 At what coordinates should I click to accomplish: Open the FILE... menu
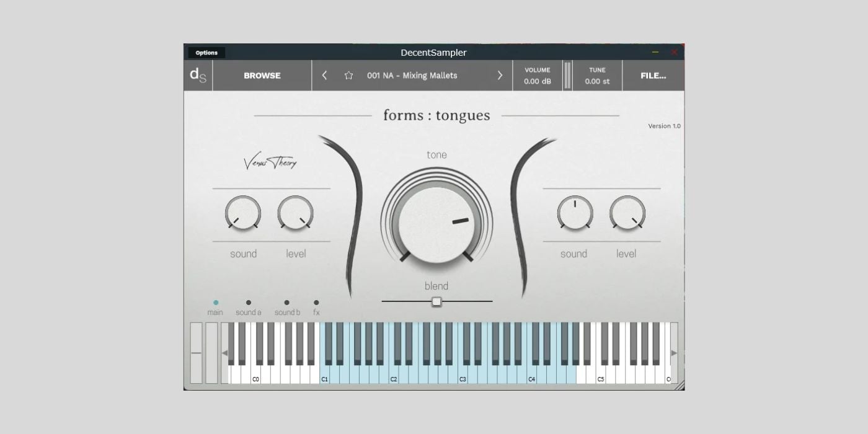pos(653,75)
